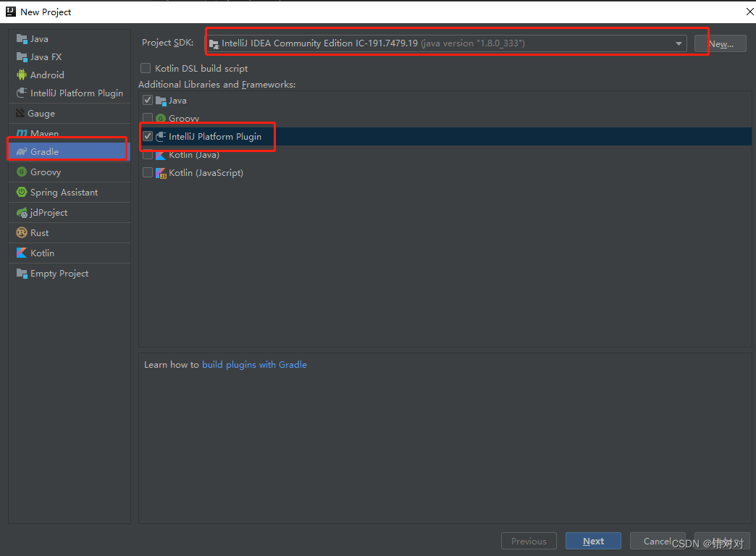The height and width of the screenshot is (556, 756).
Task: Select Android project type
Action: click(x=70, y=75)
